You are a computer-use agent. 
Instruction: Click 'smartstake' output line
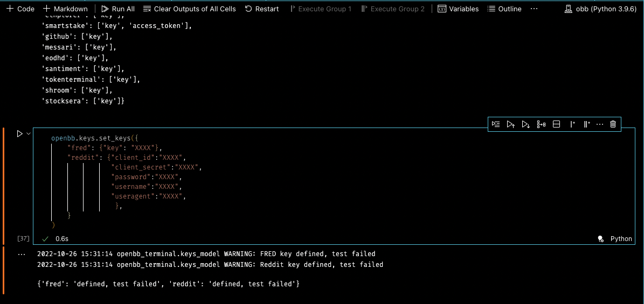click(116, 26)
